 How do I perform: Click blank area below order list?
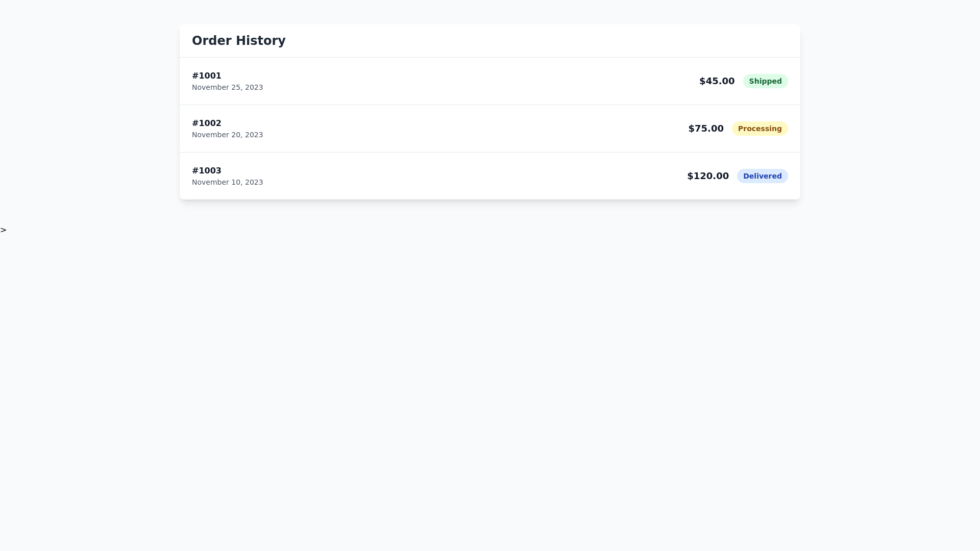pyautogui.click(x=489, y=306)
